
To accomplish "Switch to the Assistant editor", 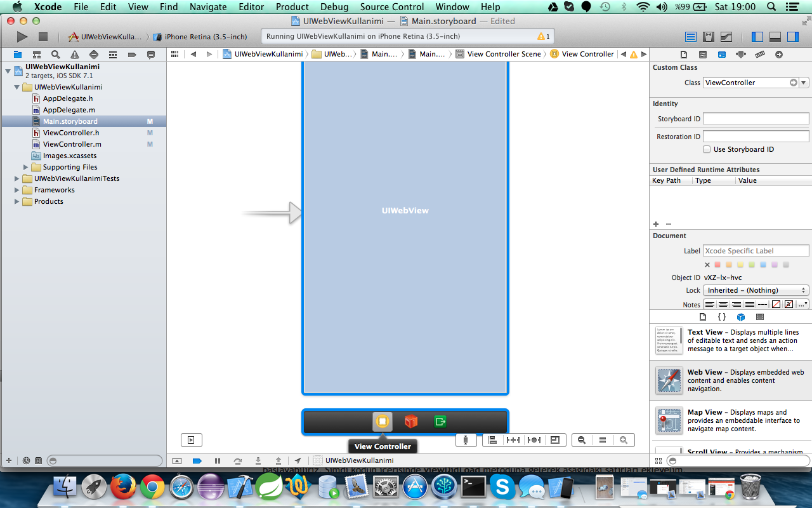I will click(x=709, y=37).
